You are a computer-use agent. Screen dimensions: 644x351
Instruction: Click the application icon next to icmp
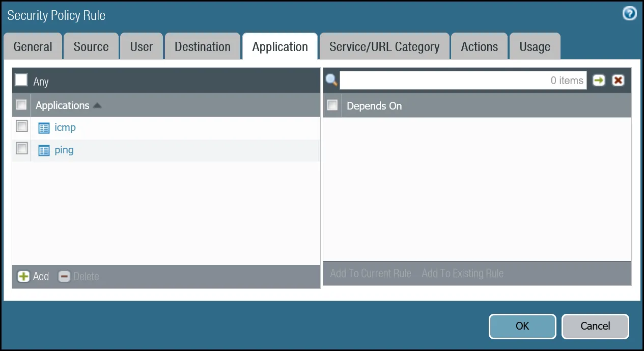(x=43, y=128)
